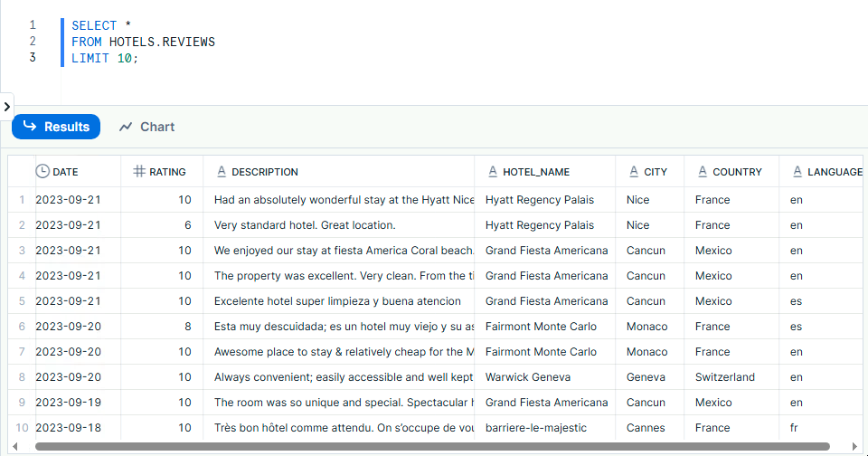
Task: Click the hash icon beside RATING header
Action: click(138, 171)
